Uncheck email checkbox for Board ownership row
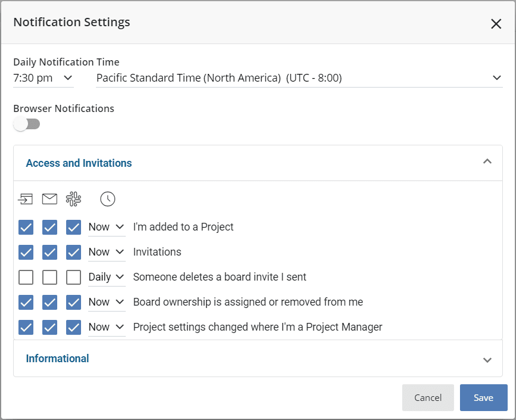516x420 pixels. pos(49,302)
